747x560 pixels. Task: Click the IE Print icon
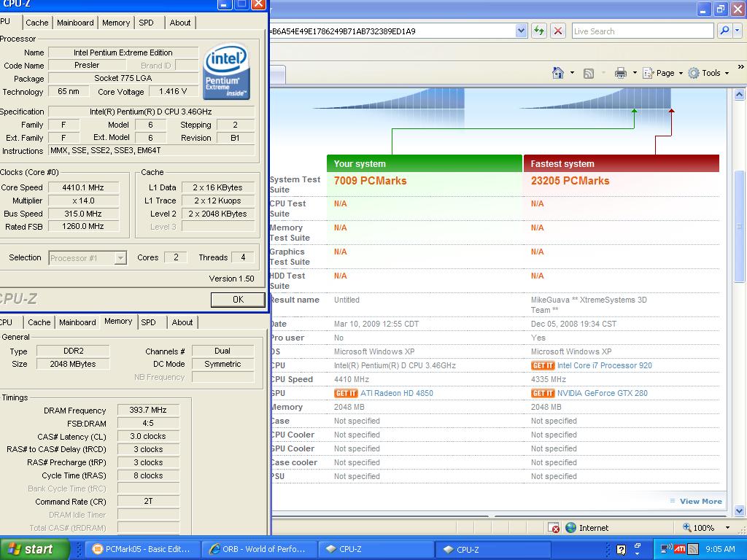620,73
